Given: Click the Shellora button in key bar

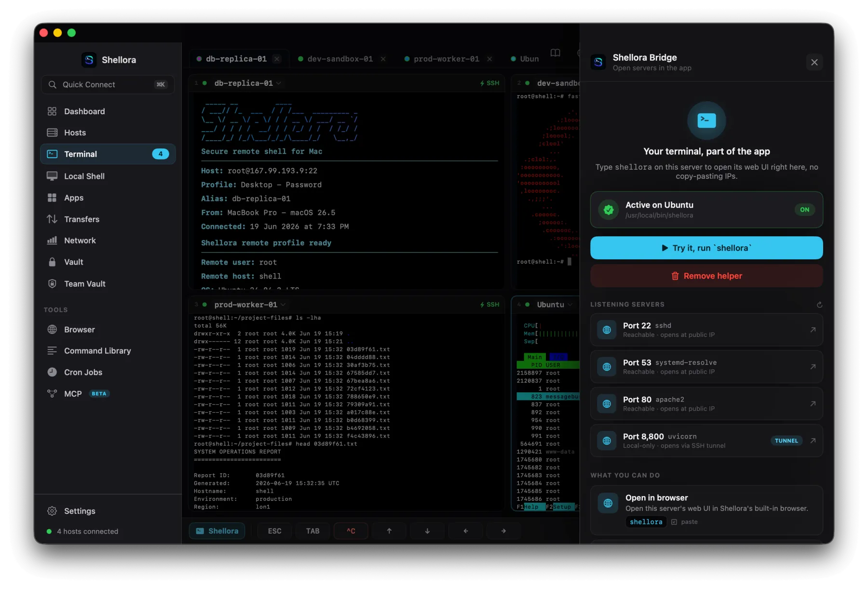Looking at the screenshot, I should pyautogui.click(x=217, y=531).
